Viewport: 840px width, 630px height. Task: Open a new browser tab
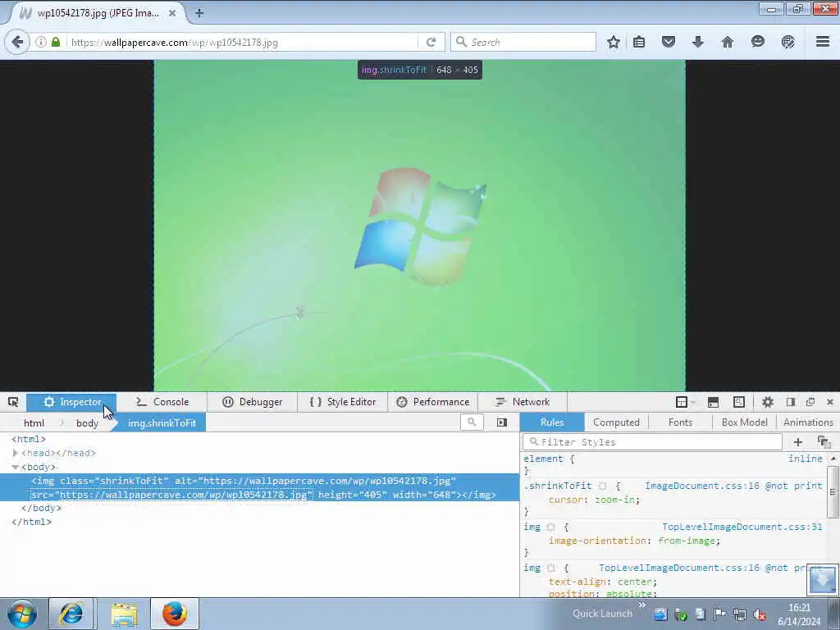(x=199, y=13)
